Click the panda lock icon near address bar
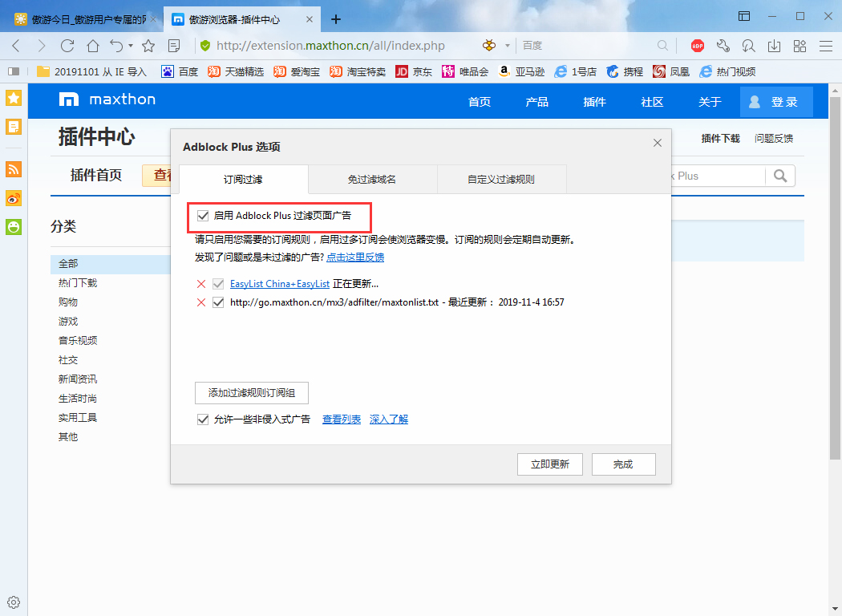 pos(489,47)
